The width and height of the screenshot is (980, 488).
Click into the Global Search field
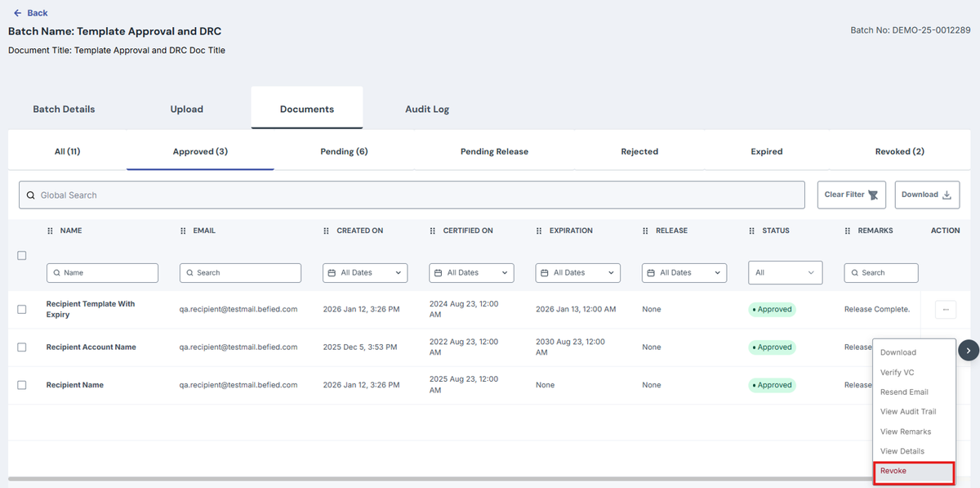[412, 195]
